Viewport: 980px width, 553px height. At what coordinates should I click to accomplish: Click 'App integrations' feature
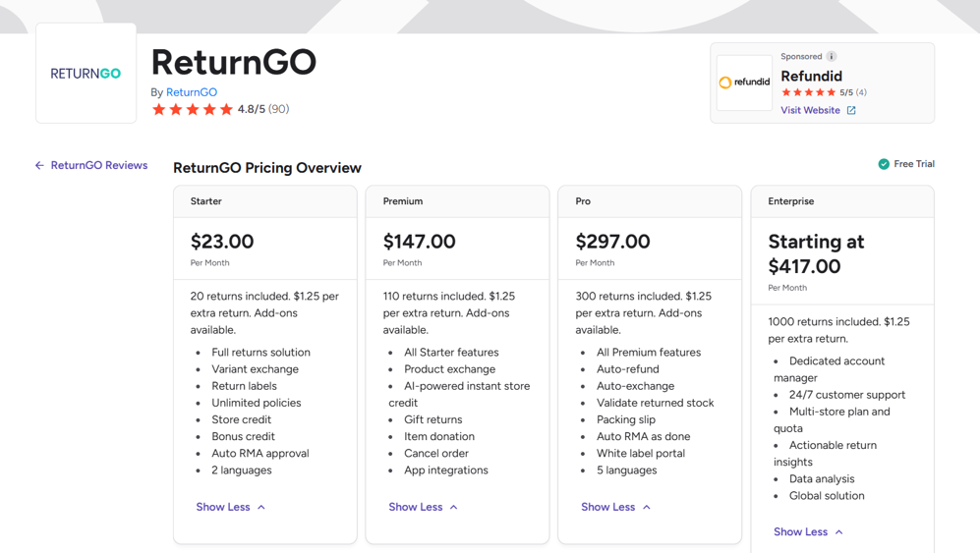click(x=445, y=470)
